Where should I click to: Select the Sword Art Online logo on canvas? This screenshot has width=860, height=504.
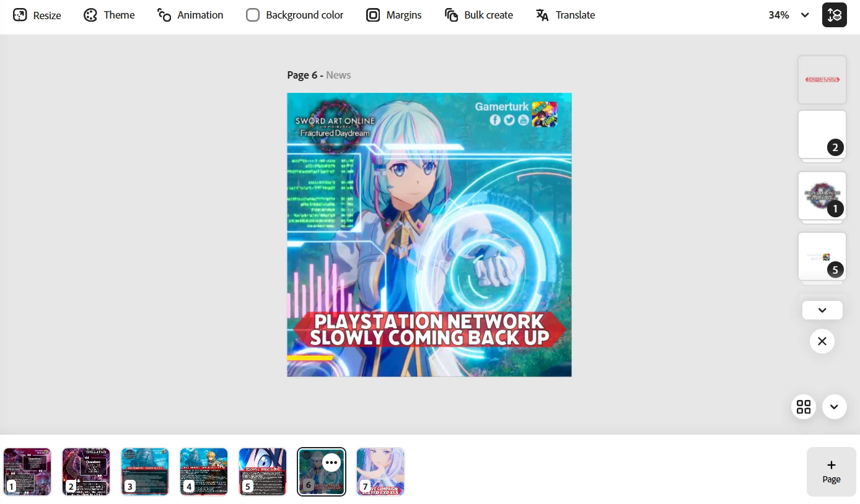(335, 126)
